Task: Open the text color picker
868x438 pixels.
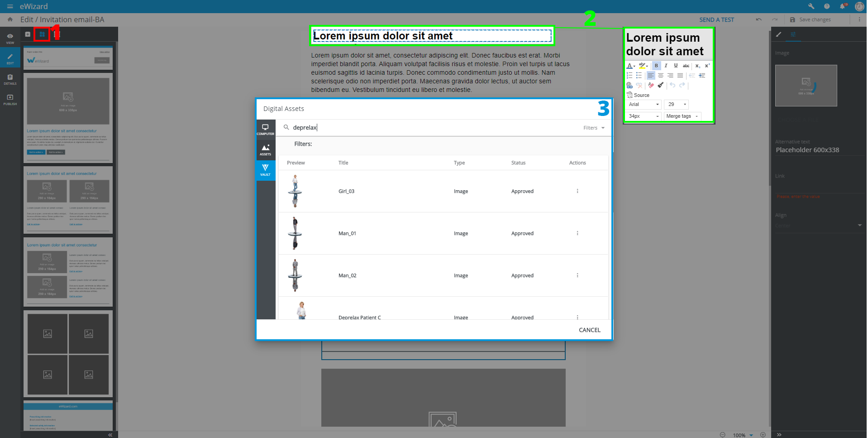Action: 630,66
